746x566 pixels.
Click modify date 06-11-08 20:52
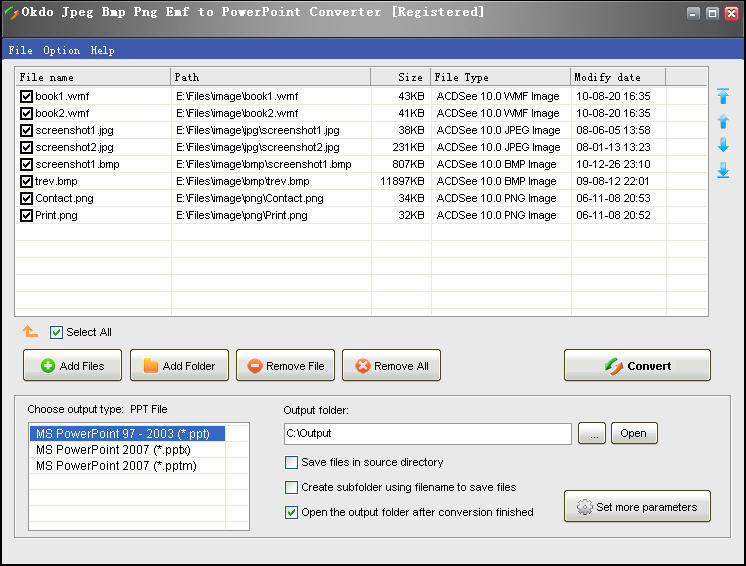(613, 215)
